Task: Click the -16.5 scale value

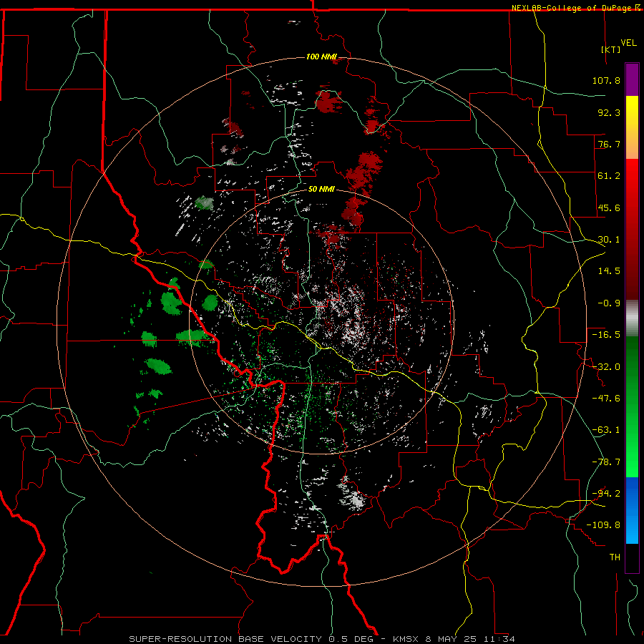Action: [x=606, y=335]
